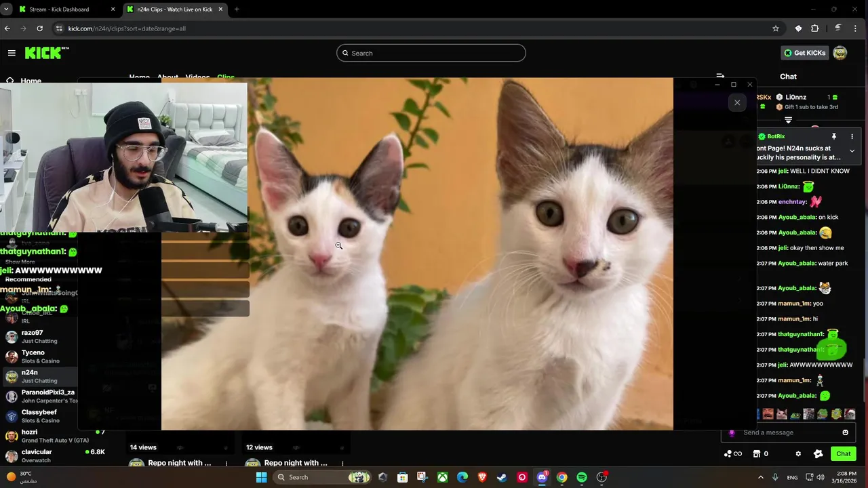Open the browser three-dot menu
Viewport: 868px width, 488px height.
(856, 28)
